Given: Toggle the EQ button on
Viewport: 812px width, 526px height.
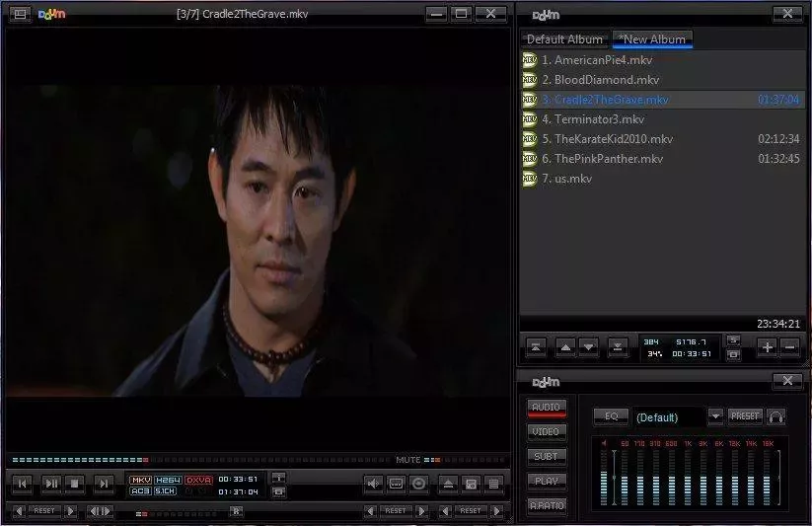Looking at the screenshot, I should coord(611,416).
